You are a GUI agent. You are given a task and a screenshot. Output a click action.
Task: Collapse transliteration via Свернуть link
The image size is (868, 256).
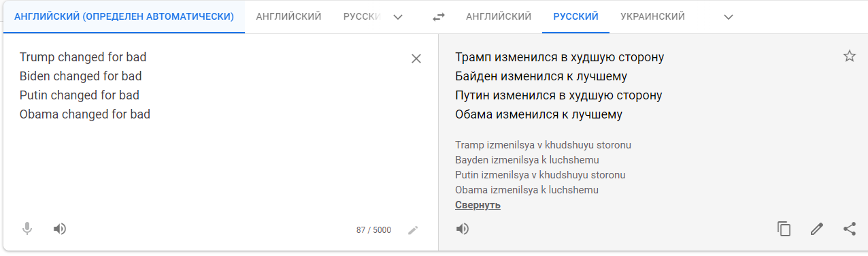(x=478, y=205)
